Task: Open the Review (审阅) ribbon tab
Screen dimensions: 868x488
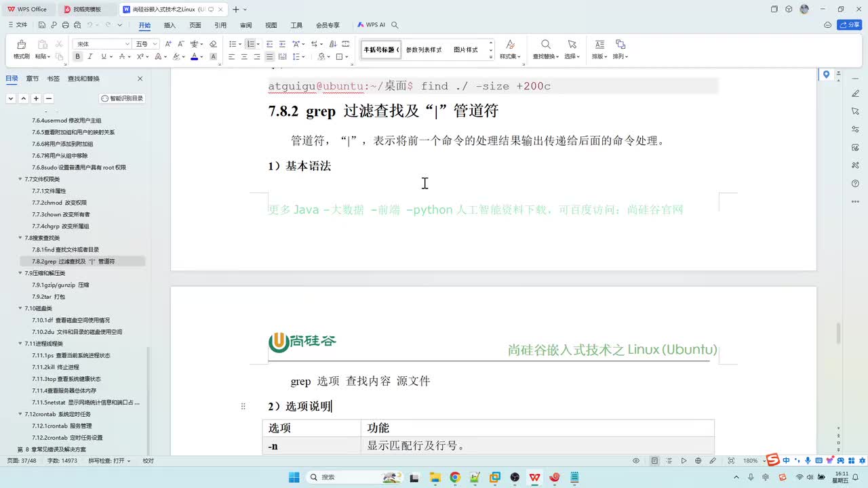Action: click(245, 25)
